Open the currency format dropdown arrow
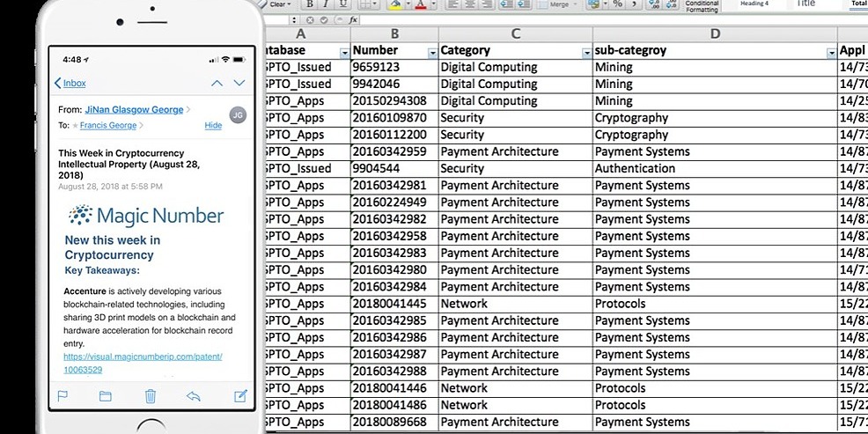 point(605,4)
